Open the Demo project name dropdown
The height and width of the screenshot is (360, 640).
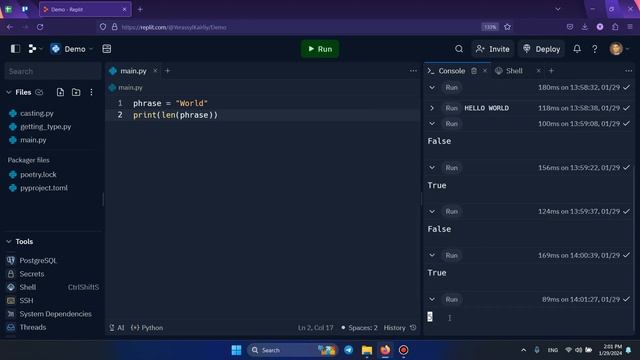point(72,49)
